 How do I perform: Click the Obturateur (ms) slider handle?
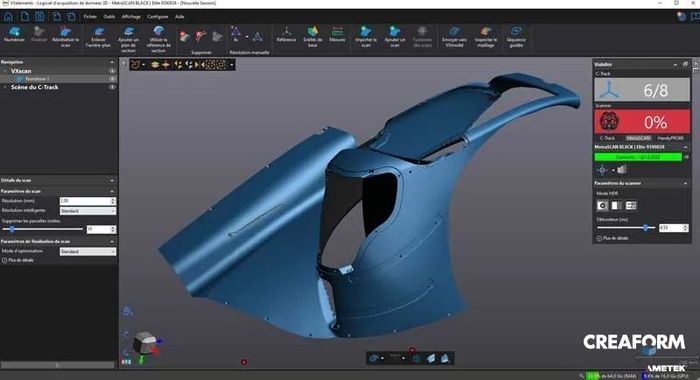[646, 228]
